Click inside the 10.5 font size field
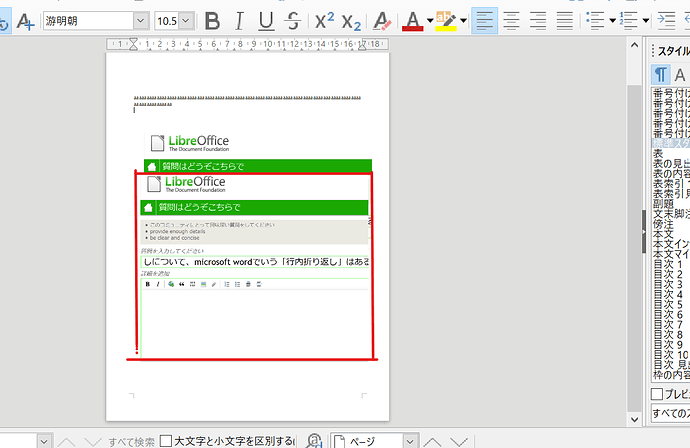Screen dimensions: 690x448 point(167,21)
